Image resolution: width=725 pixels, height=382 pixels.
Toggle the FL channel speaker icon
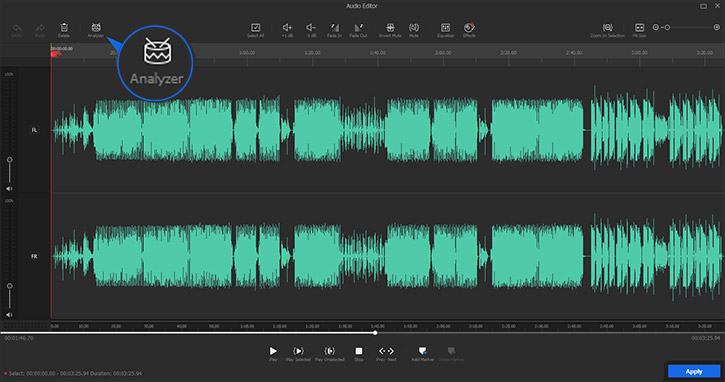9,189
